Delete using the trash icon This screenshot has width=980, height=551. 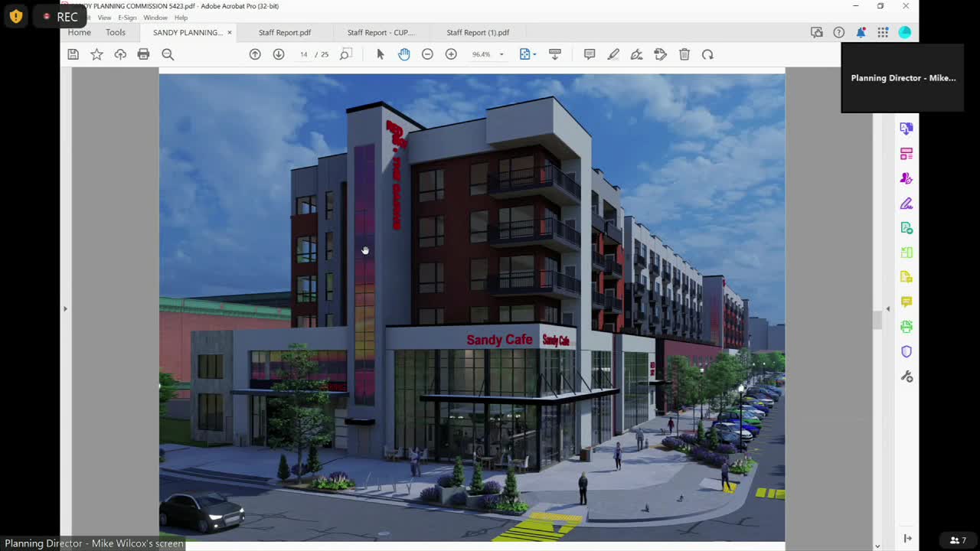tap(684, 54)
